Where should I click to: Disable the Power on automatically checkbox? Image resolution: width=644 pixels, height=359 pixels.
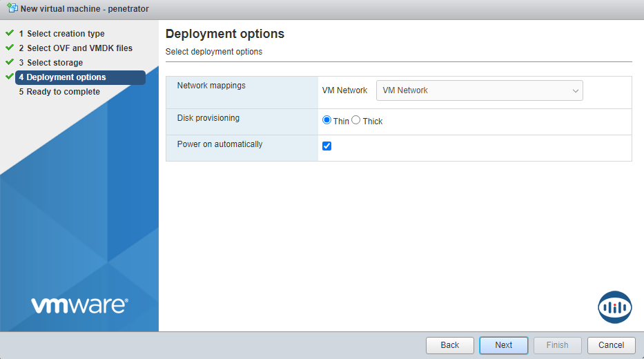pyautogui.click(x=327, y=146)
